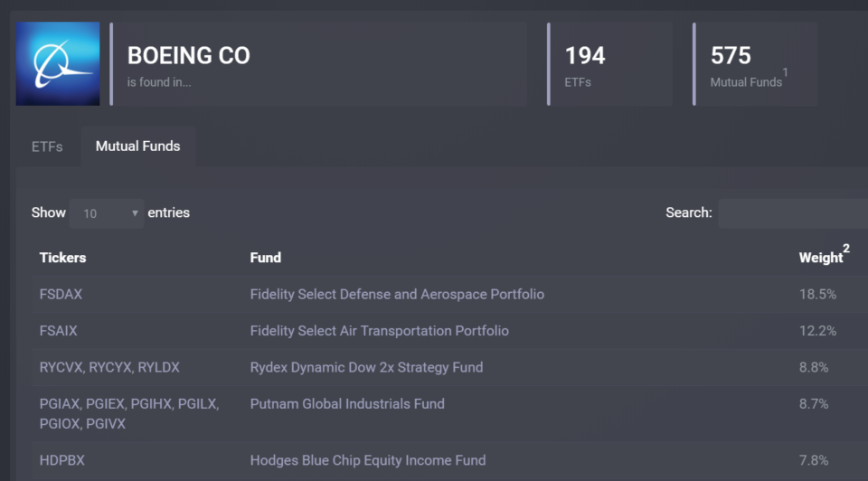Screen dimensions: 868x481
Task: Click the FSDAX ticker
Action: pos(61,295)
